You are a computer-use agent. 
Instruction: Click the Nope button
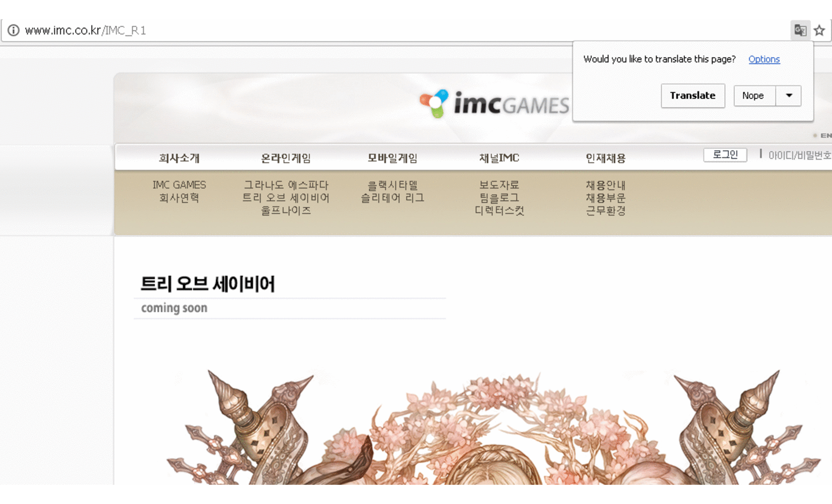click(x=754, y=96)
